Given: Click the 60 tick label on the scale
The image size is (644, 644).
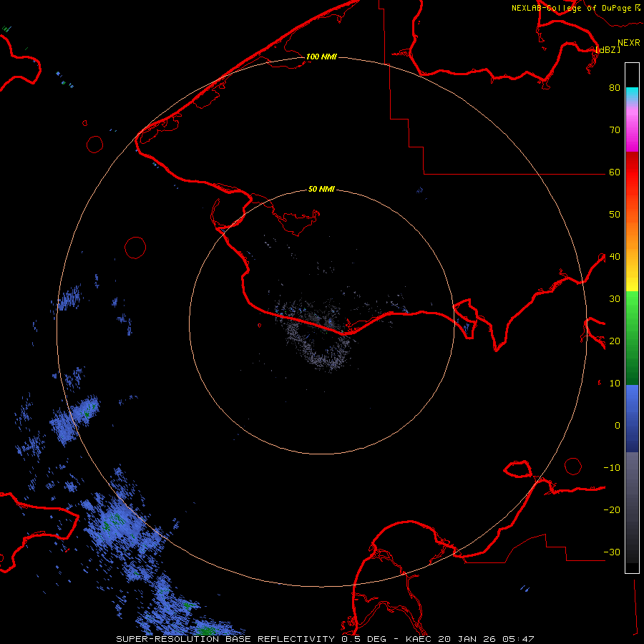Looking at the screenshot, I should point(615,172).
